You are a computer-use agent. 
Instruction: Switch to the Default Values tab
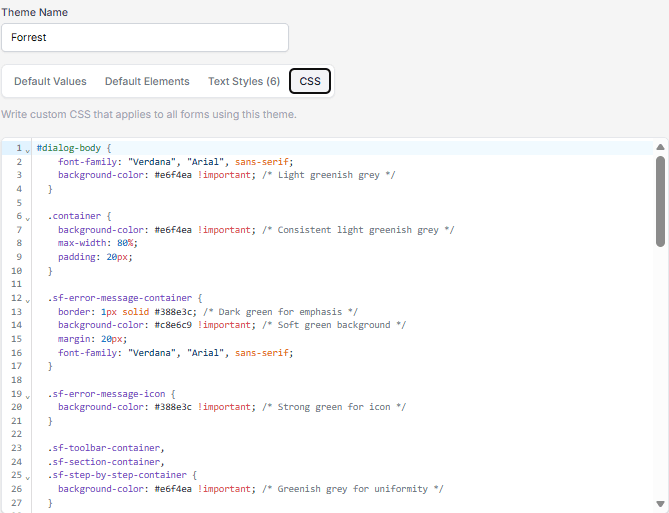(x=50, y=81)
